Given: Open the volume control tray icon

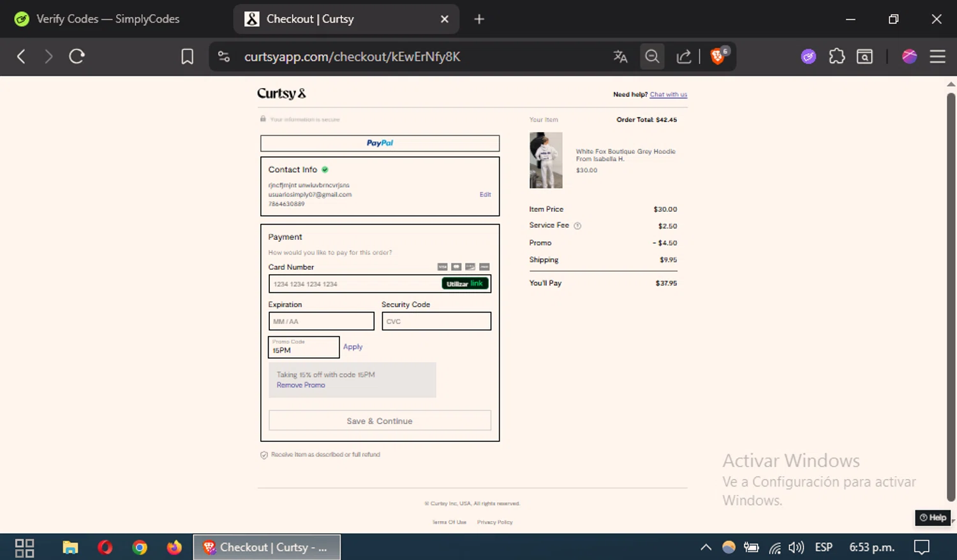Looking at the screenshot, I should pos(796,547).
